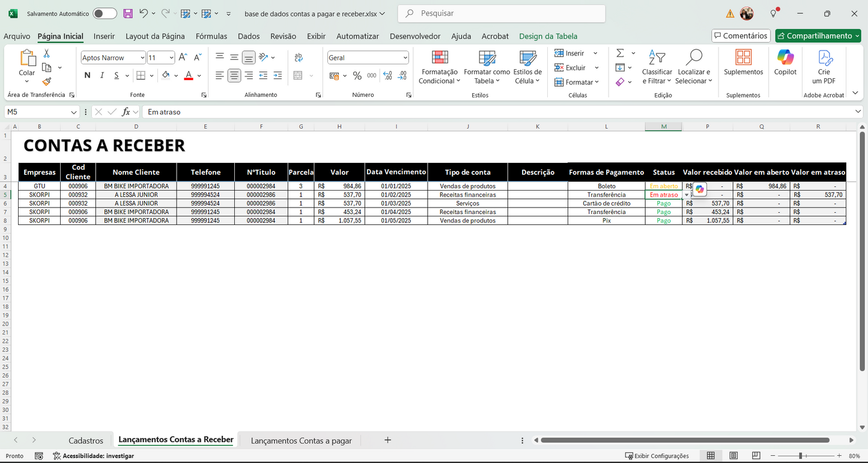This screenshot has height=463, width=868.
Task: Open Suplementos from the ribbon
Action: (x=743, y=66)
